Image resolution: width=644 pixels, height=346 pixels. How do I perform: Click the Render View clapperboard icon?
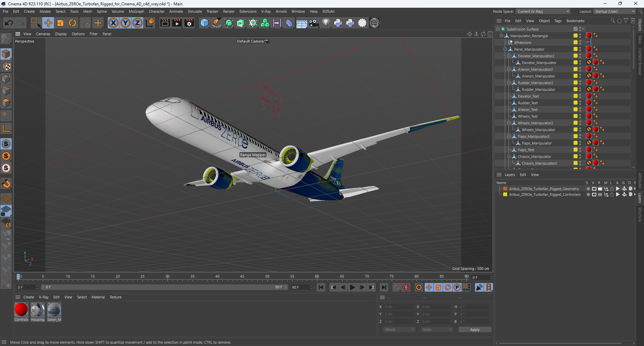165,23
